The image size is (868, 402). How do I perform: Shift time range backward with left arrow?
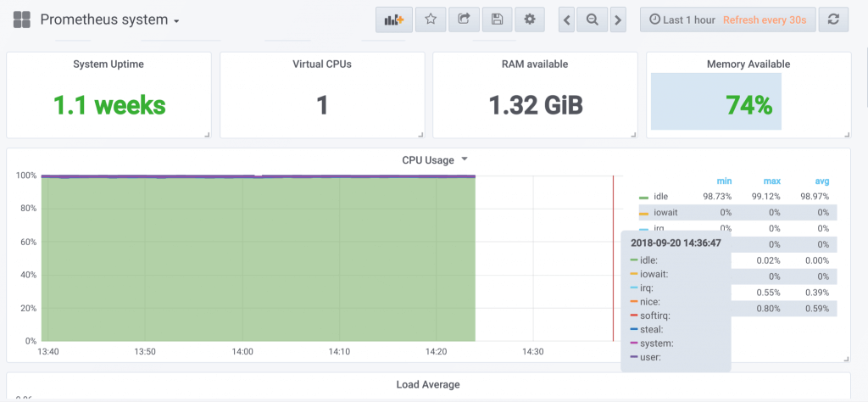[x=566, y=20]
